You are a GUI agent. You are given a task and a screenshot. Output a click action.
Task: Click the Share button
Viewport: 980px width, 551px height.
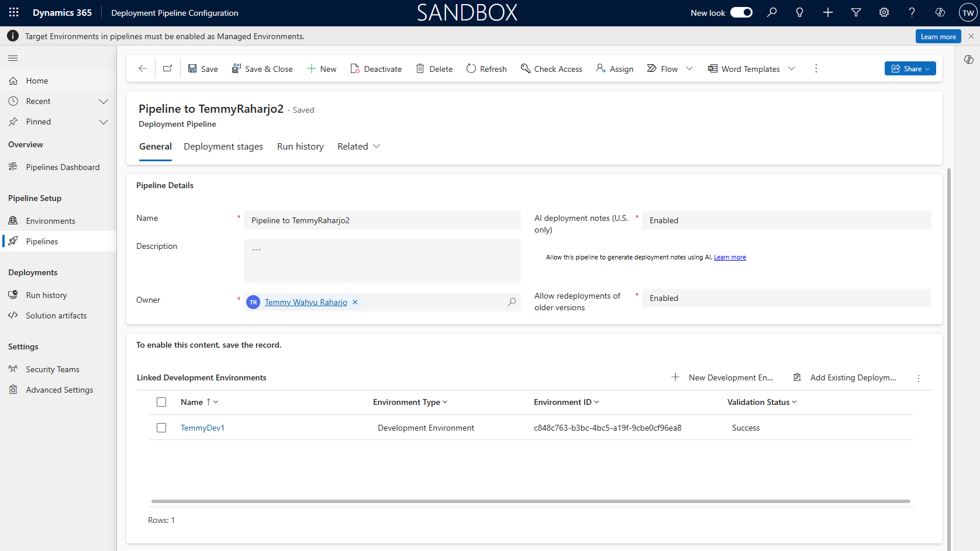point(910,68)
